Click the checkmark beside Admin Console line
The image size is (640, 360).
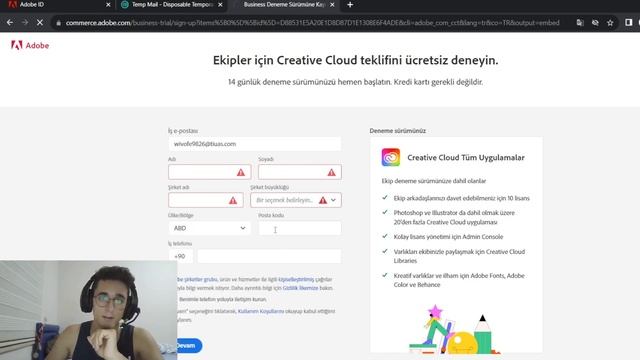tap(385, 236)
